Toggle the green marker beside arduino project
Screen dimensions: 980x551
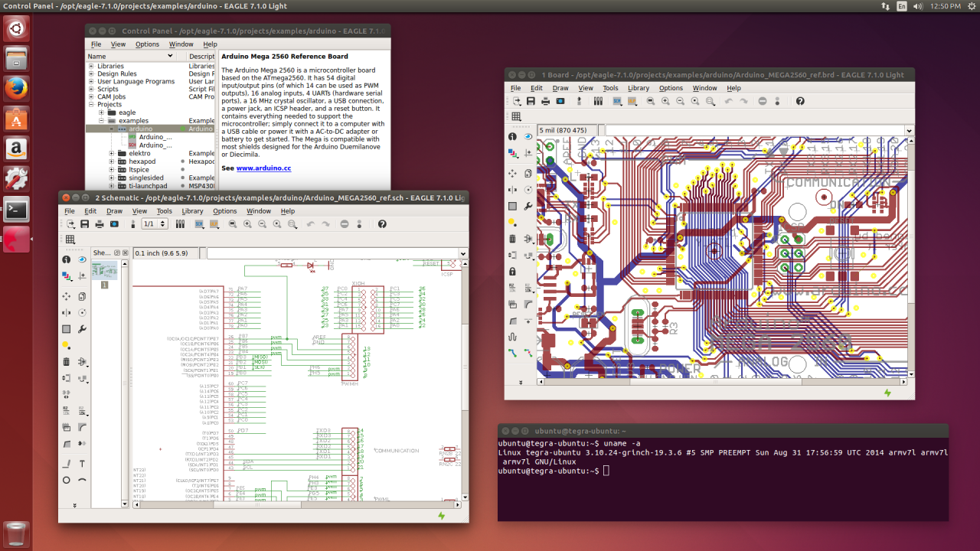pyautogui.click(x=181, y=129)
